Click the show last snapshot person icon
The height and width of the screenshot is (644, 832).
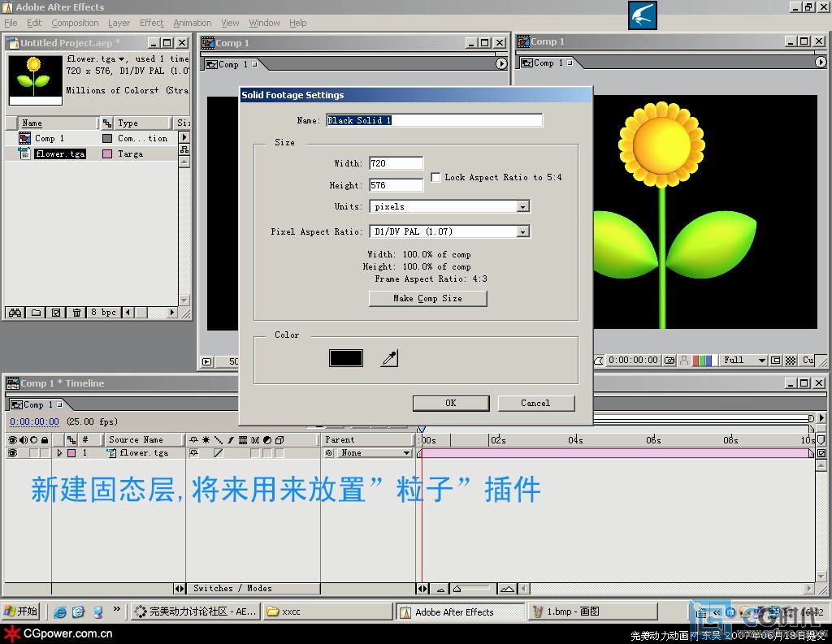point(684,361)
